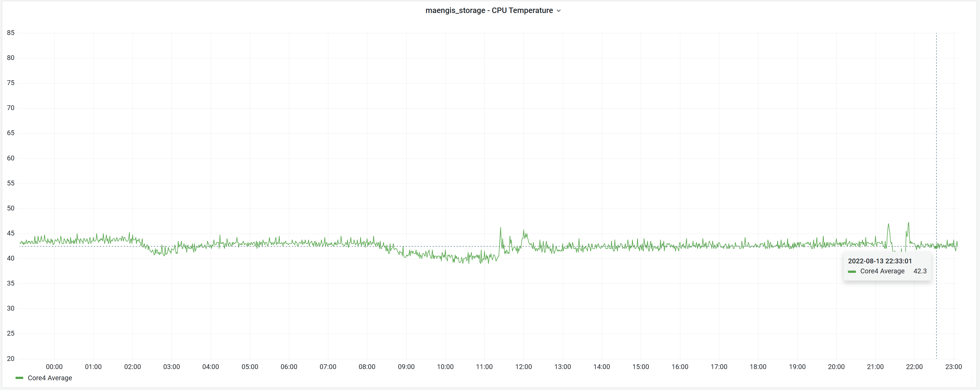
Task: Click the tooltip timestamp 2022-08-13 22:33:01
Action: click(880, 261)
